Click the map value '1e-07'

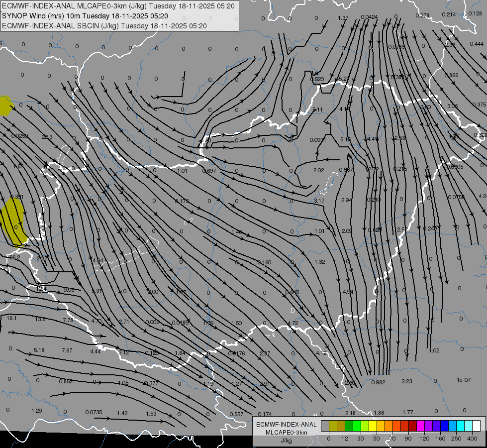pyautogui.click(x=464, y=380)
